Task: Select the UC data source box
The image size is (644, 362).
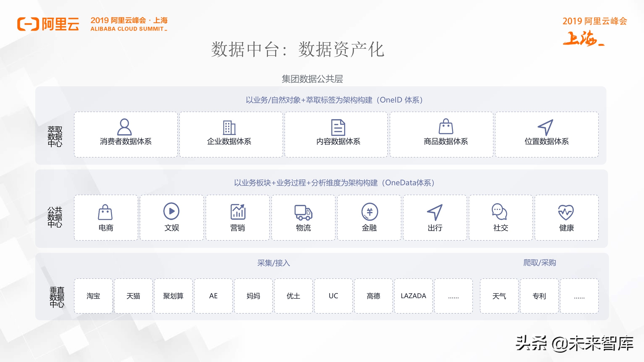Action: point(333,296)
